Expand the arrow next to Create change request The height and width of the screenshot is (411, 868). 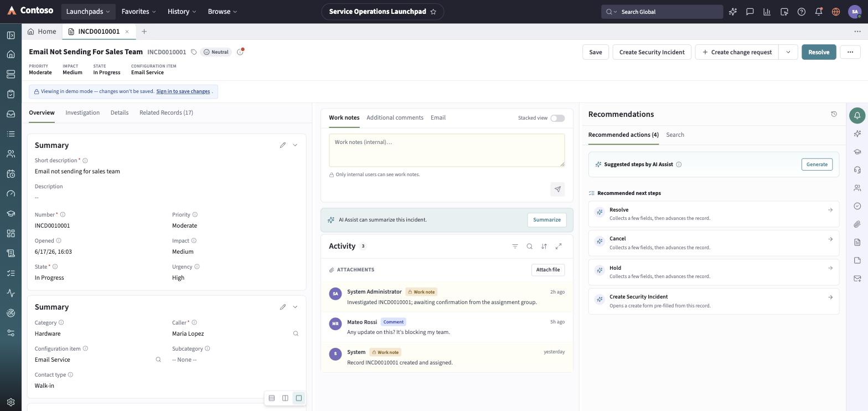click(788, 52)
